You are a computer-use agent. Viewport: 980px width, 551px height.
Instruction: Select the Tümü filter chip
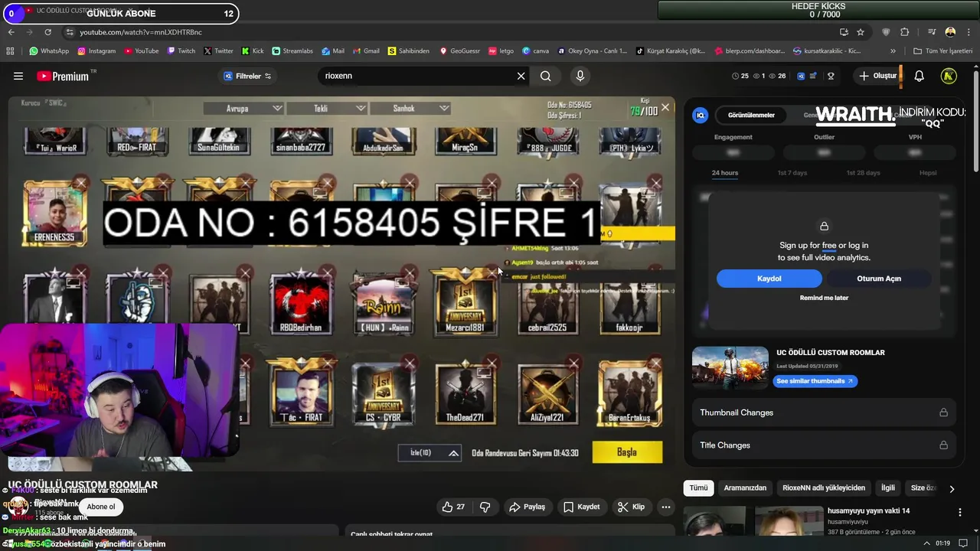click(x=698, y=487)
